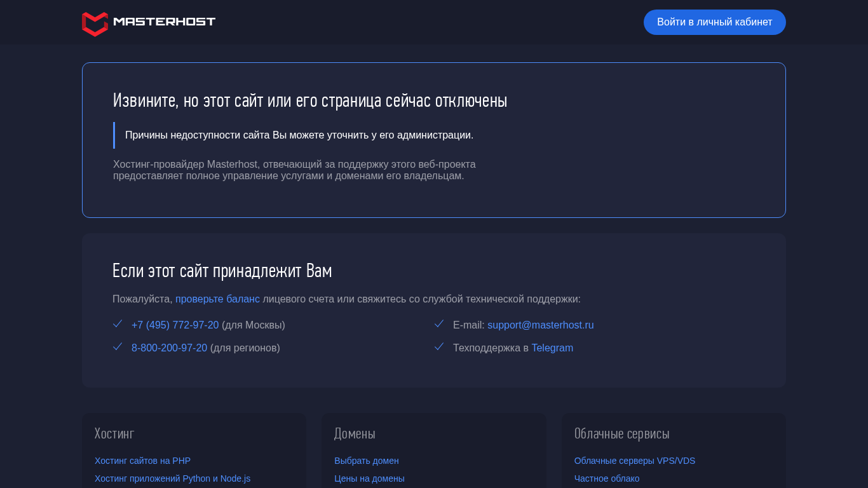Click the "Домены" section heading
The image size is (868, 488).
[355, 433]
